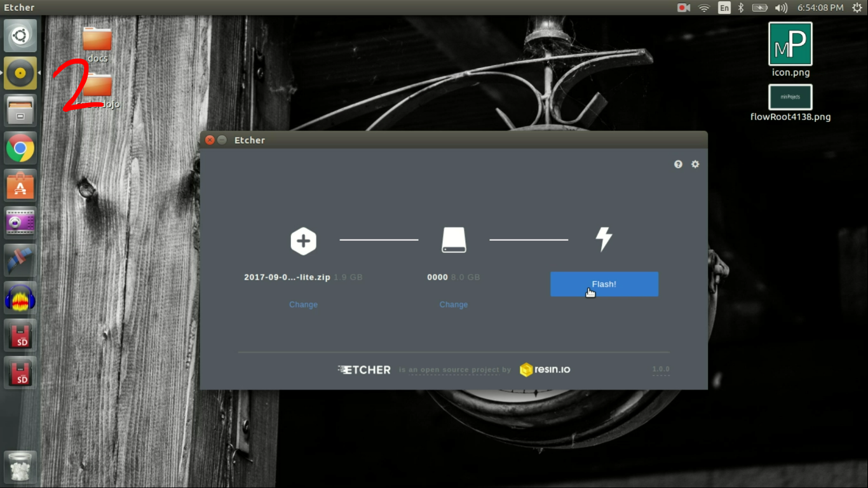The height and width of the screenshot is (488, 868).
Task: Open Etcher settings gear icon
Action: [695, 164]
